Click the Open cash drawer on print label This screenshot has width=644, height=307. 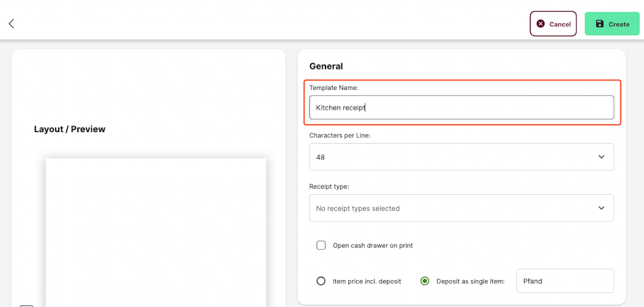[x=373, y=245]
